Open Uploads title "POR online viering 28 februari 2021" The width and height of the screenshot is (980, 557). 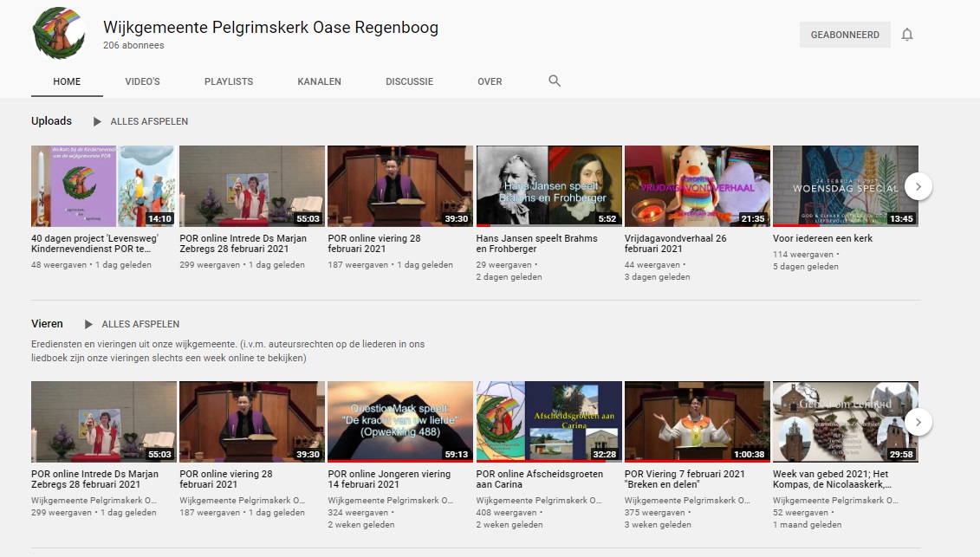click(x=374, y=243)
